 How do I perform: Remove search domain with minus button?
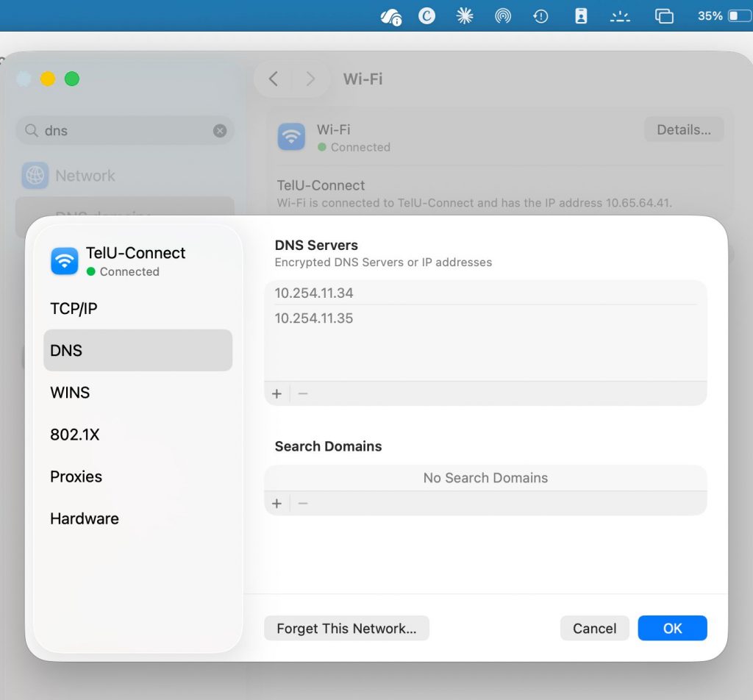(x=302, y=503)
